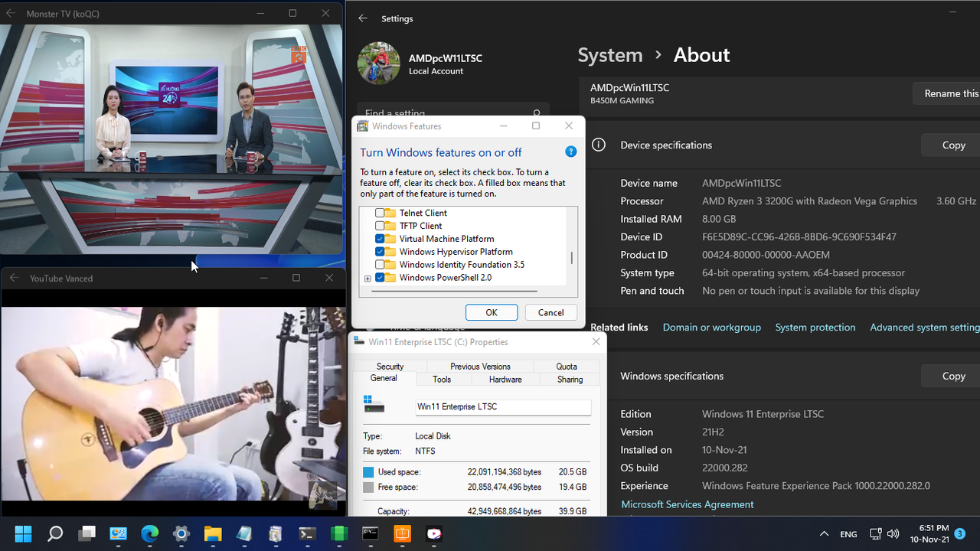
Task: Open network icon in system tray
Action: pos(876,534)
